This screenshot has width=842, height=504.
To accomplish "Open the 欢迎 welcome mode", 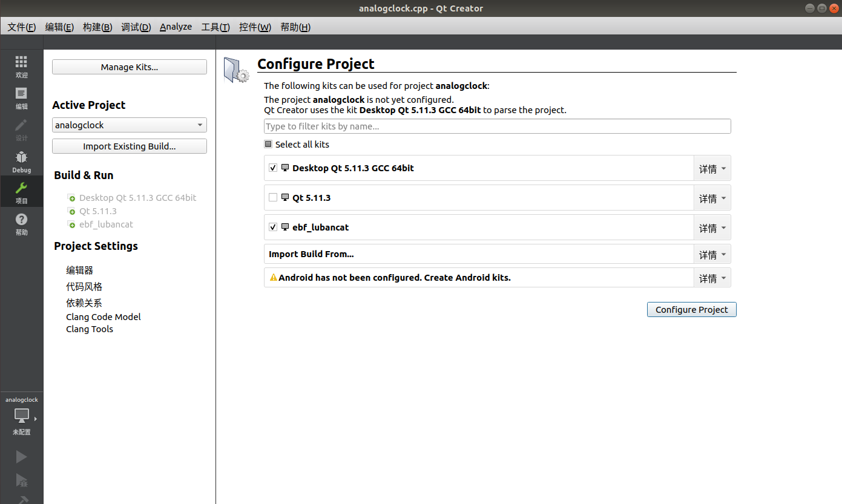I will coord(21,67).
